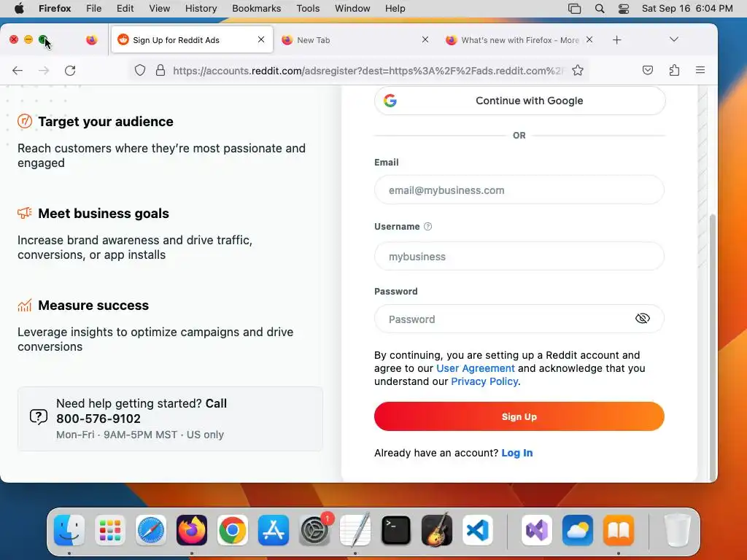
Task: Open Control Center in menu bar
Action: pyautogui.click(x=623, y=9)
